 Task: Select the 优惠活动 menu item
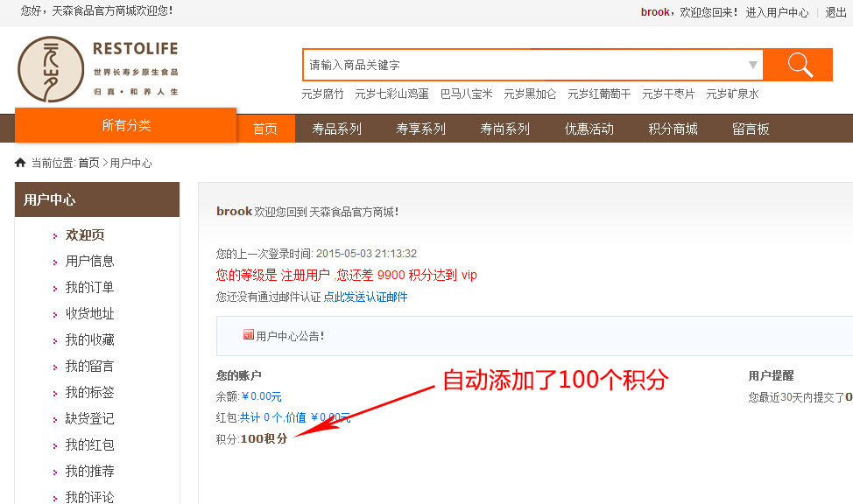589,127
